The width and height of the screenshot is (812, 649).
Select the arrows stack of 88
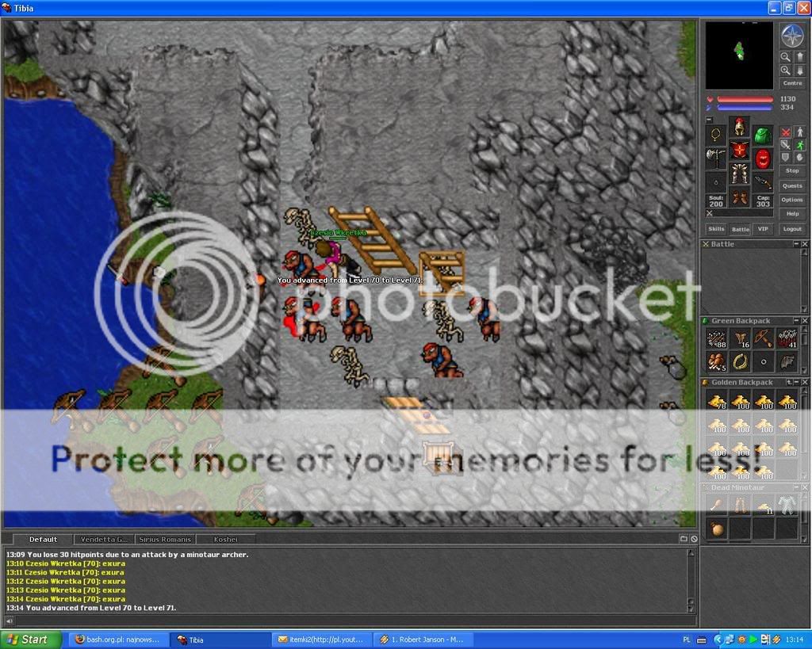click(717, 338)
